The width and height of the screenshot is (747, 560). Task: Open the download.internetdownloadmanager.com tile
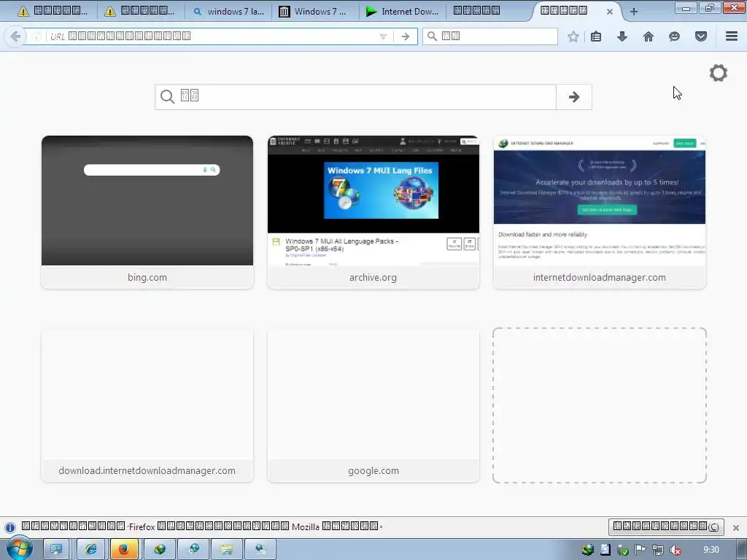147,405
